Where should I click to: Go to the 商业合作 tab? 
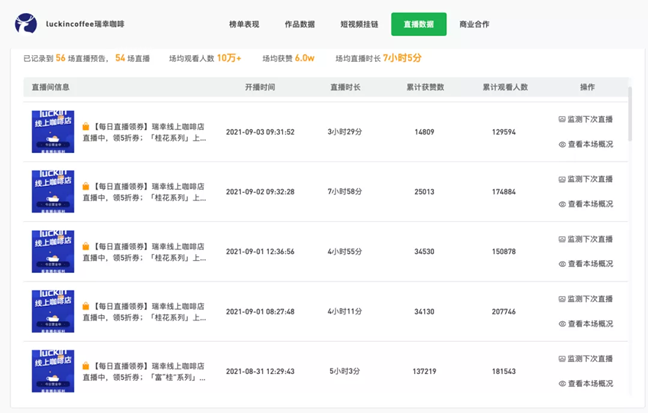(x=474, y=24)
